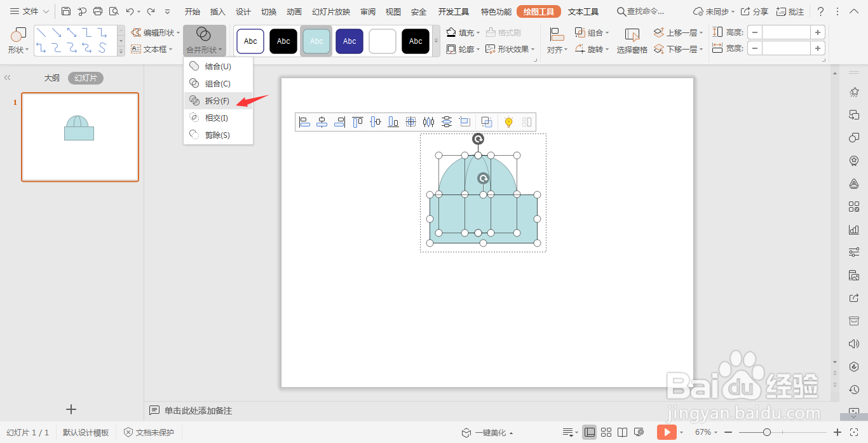Click the 宽度 width input field
Image resolution: width=868 pixels, height=443 pixels.
pyautogui.click(x=786, y=48)
